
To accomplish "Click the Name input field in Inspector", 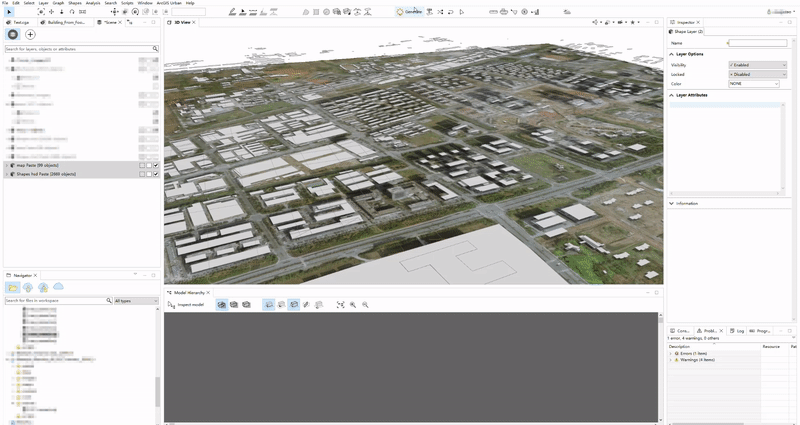I will (x=758, y=43).
